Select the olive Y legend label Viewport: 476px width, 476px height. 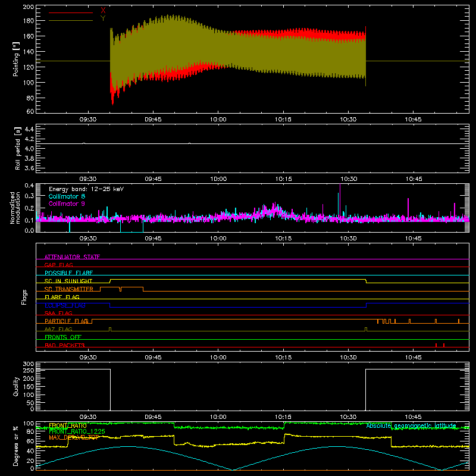103,18
